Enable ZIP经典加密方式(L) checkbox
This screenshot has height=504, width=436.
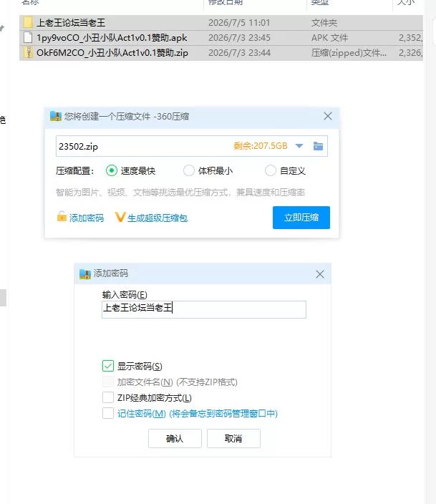[x=108, y=397]
